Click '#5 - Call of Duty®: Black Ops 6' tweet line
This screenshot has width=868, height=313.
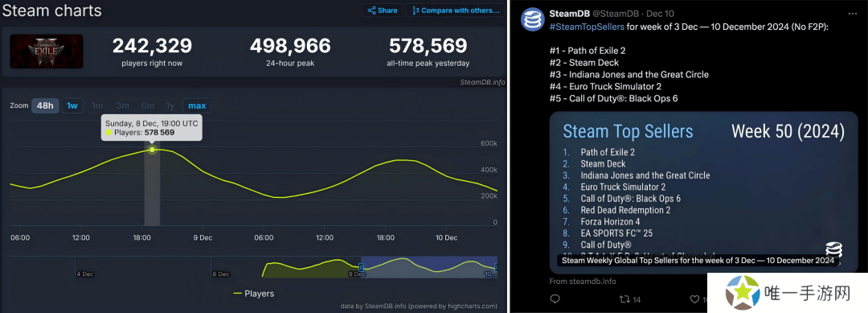[x=613, y=98]
